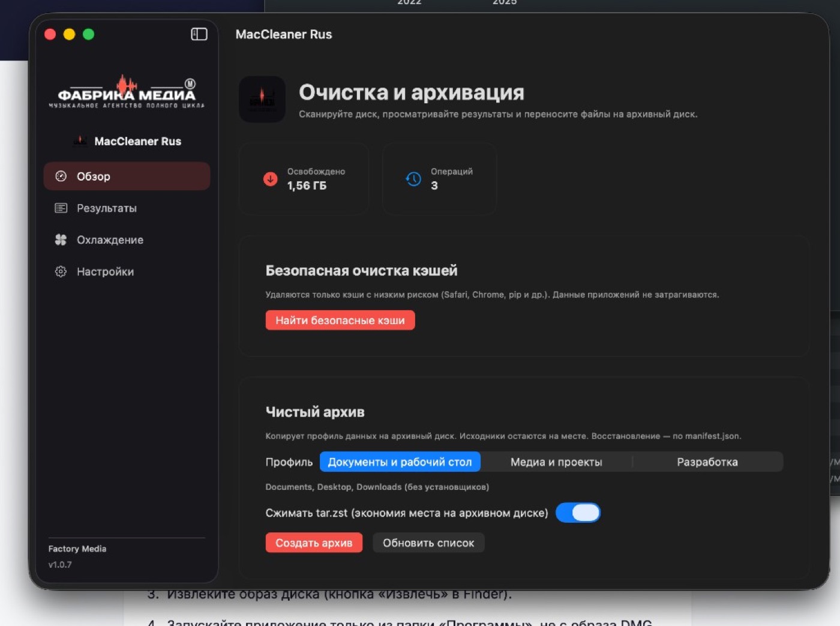Maximize the window with the green button
The width and height of the screenshot is (840, 626).
pyautogui.click(x=89, y=34)
